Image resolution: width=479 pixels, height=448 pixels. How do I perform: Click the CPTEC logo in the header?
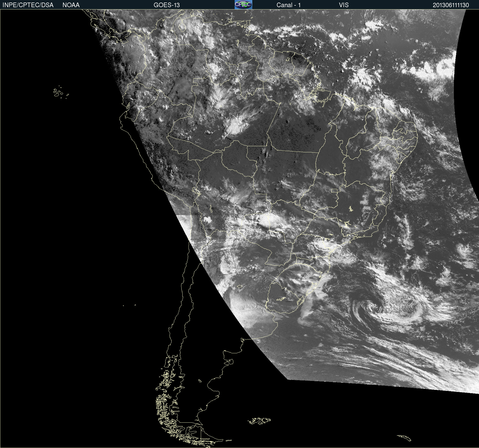click(243, 5)
